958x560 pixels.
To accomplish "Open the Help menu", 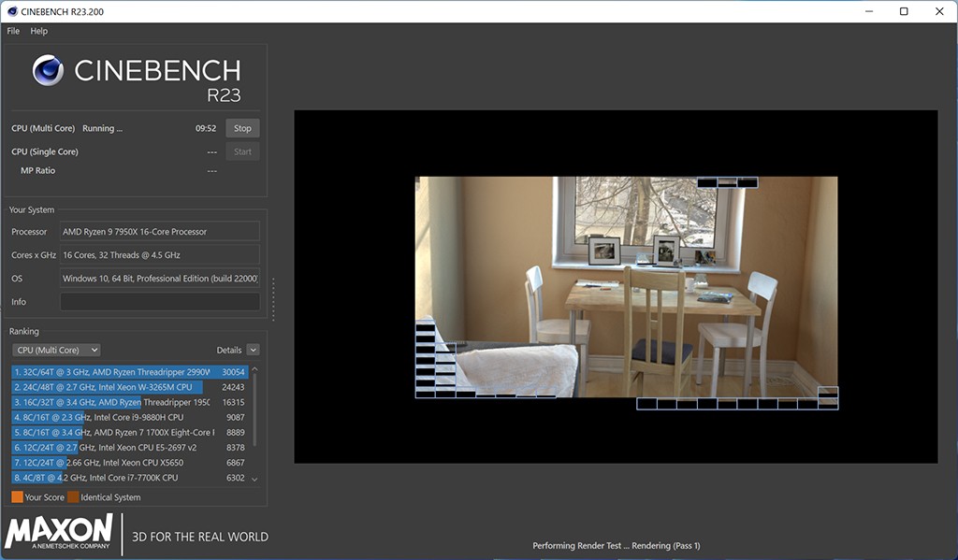I will pyautogui.click(x=38, y=31).
